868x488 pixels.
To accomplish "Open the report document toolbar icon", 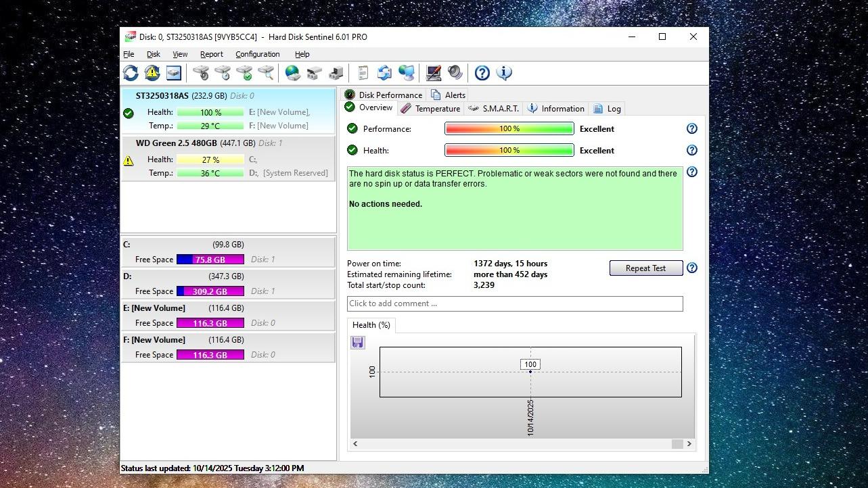I will (363, 73).
